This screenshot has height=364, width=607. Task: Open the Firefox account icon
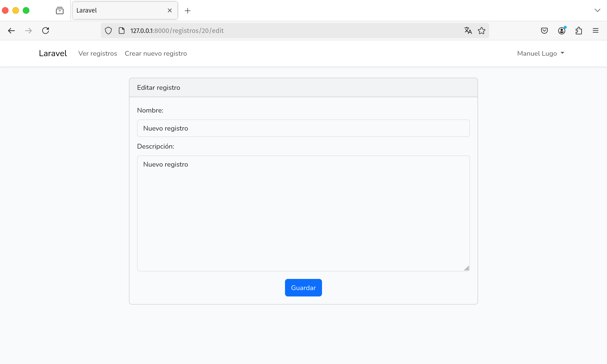coord(561,31)
